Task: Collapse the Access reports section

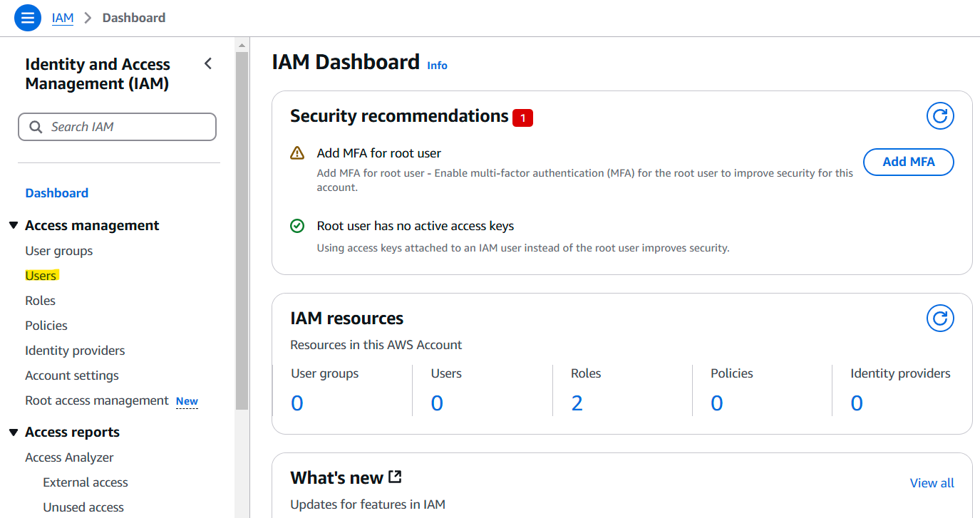Action: 13,432
